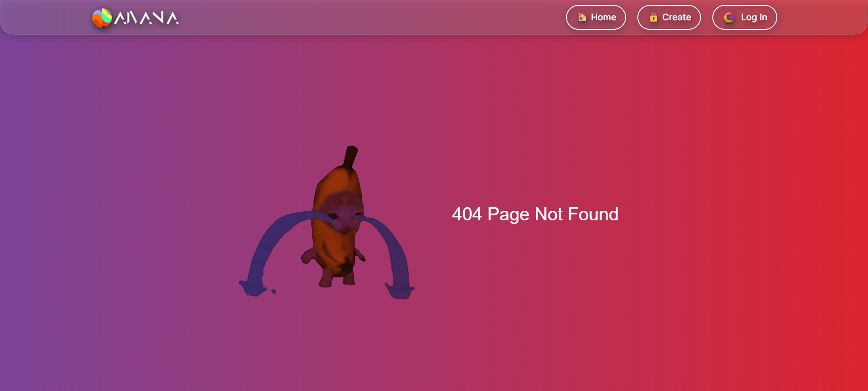Select the 404 Page Not Found text
Screen dimensions: 868x391
coord(535,214)
